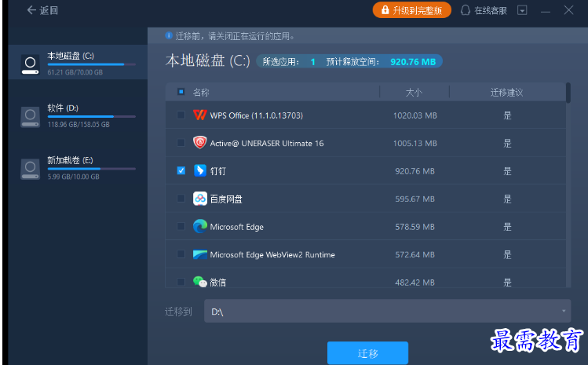Check the Microsoft Edge checkbox
The height and width of the screenshot is (365, 588).
click(x=181, y=226)
